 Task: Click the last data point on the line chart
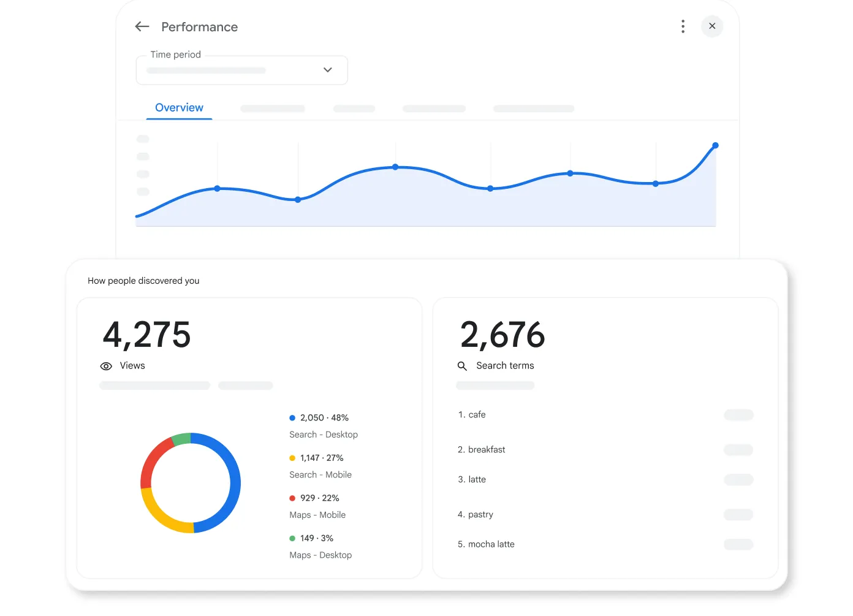coord(716,145)
